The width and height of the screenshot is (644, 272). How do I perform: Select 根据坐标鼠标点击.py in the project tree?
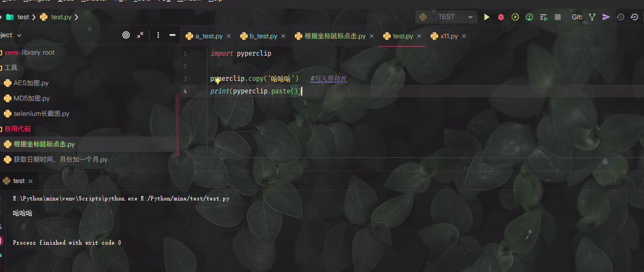point(44,144)
